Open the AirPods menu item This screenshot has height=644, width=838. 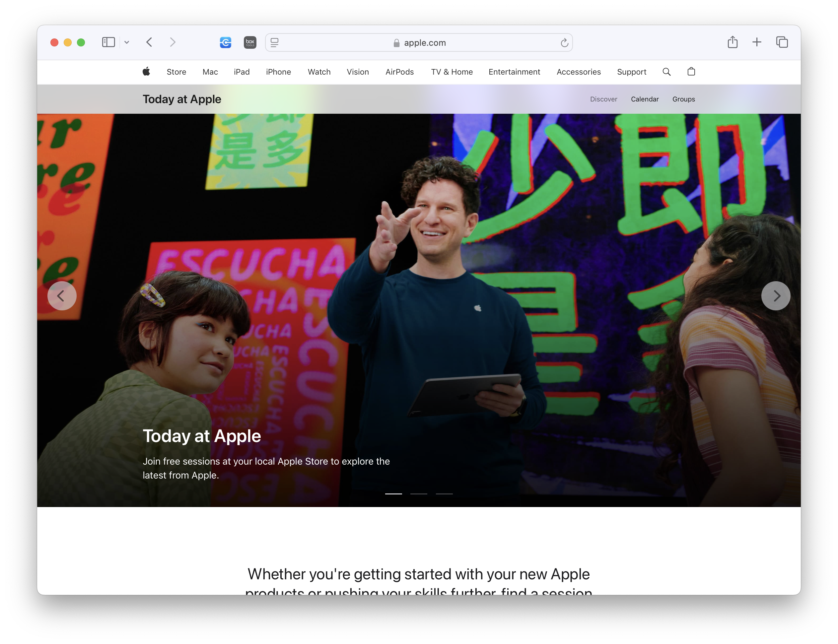[400, 72]
